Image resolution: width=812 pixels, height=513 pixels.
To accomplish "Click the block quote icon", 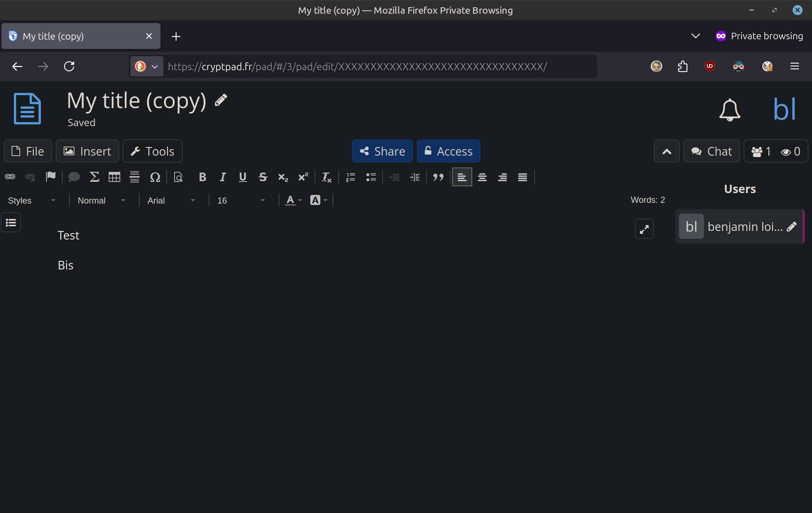I will pyautogui.click(x=438, y=177).
